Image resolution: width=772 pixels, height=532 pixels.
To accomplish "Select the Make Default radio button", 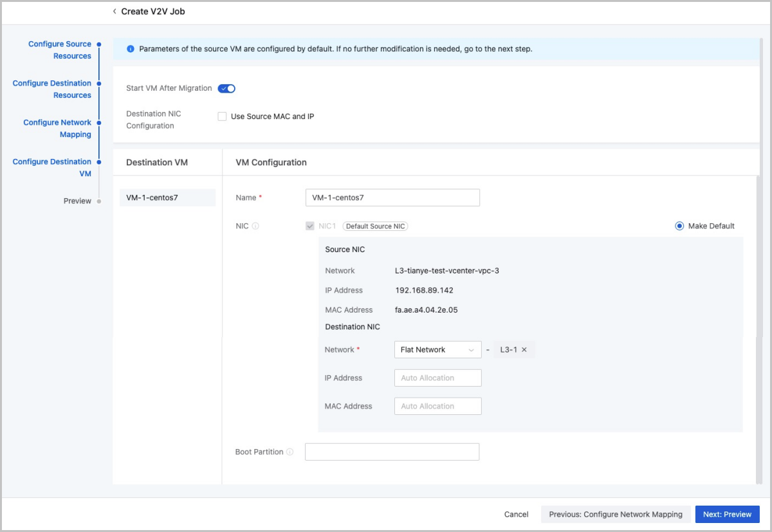I will (679, 226).
